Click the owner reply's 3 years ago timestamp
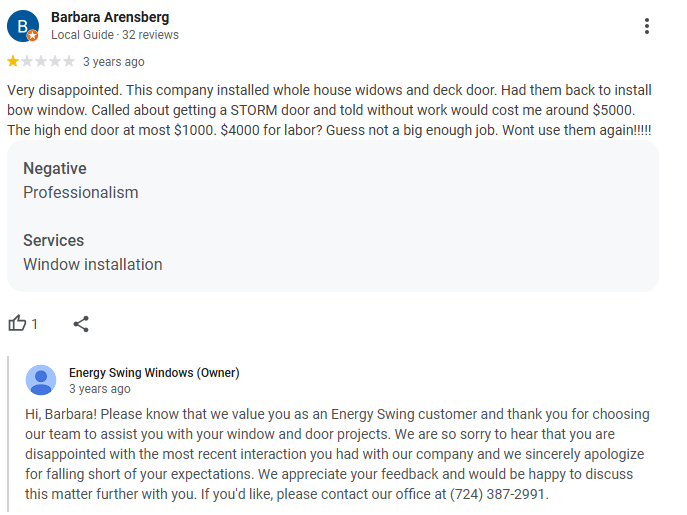Image resolution: width=687 pixels, height=515 pixels. pos(99,389)
